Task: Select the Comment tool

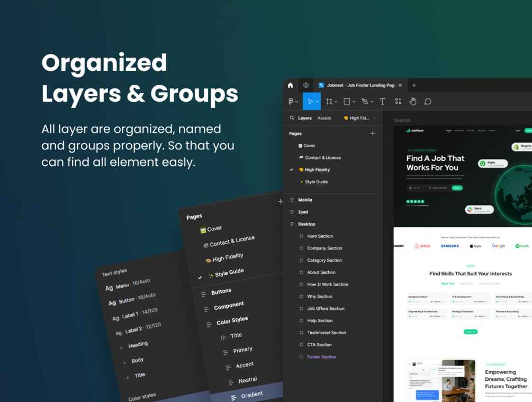Action: click(x=428, y=102)
